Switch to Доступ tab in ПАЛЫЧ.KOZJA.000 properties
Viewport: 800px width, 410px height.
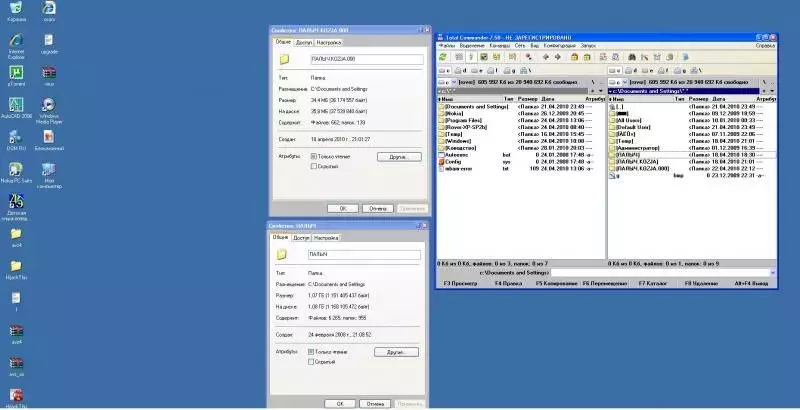click(304, 42)
